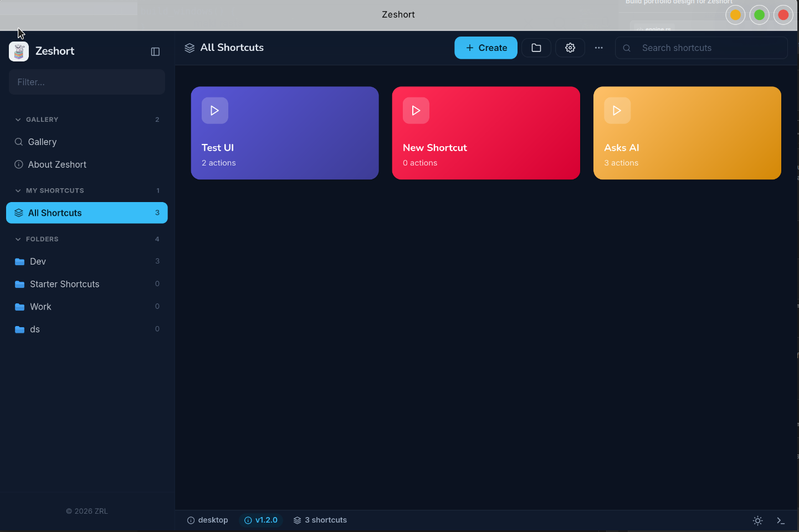
Task: Click the "0 actions" text on New Shortcut
Action: pos(420,163)
